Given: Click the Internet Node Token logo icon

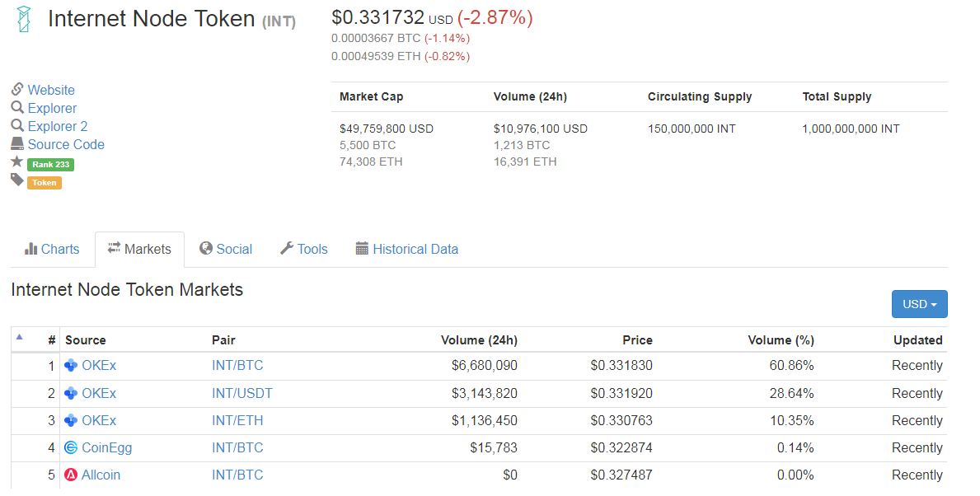Looking at the screenshot, I should pyautogui.click(x=22, y=19).
